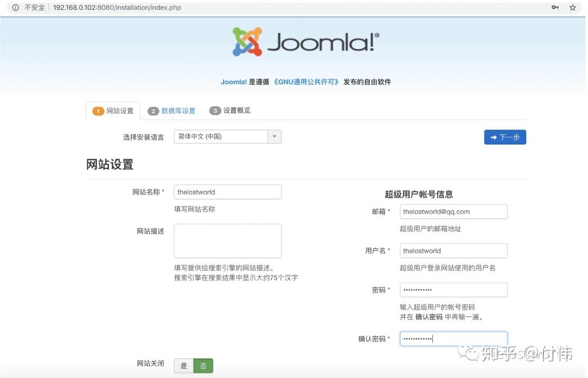Click the 确认密码 input field
The height and width of the screenshot is (378, 588).
click(454, 338)
